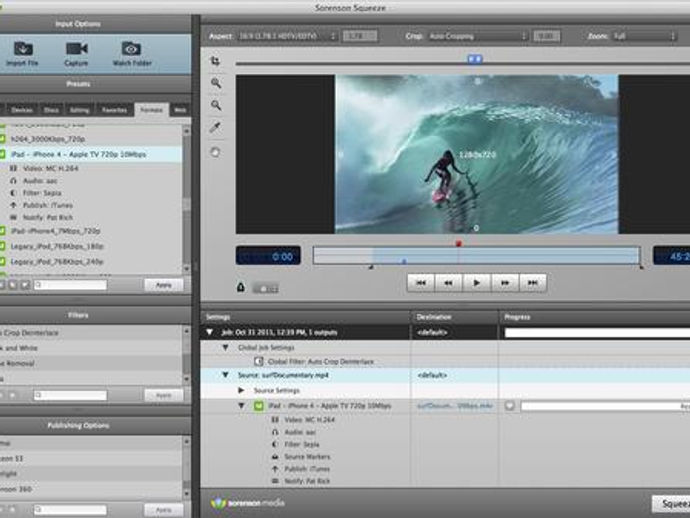Rewind the video preview
This screenshot has width=690, height=518.
pos(448,283)
